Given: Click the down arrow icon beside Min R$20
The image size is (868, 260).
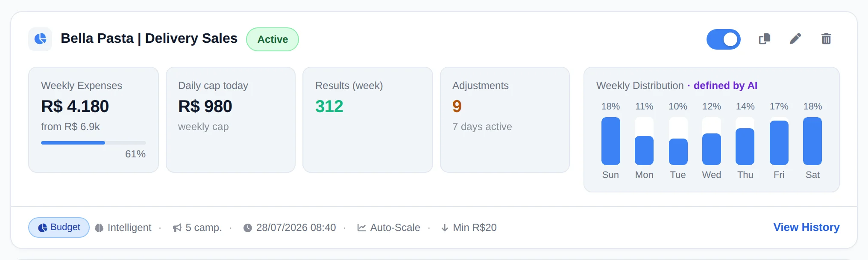Looking at the screenshot, I should coord(445,228).
